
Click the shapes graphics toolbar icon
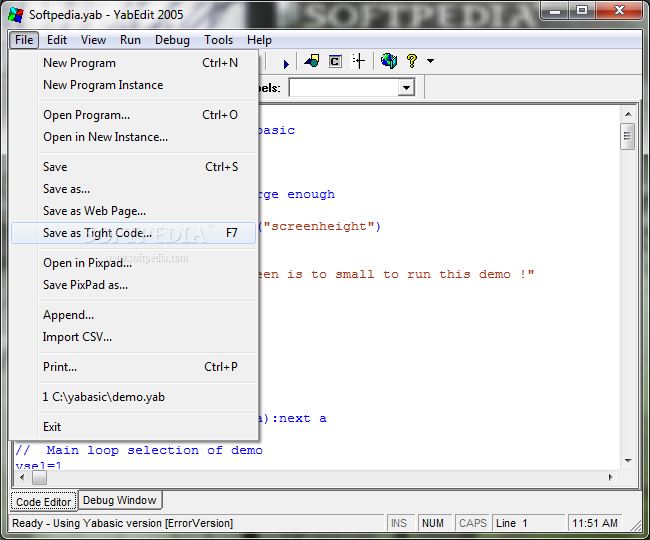click(x=312, y=61)
